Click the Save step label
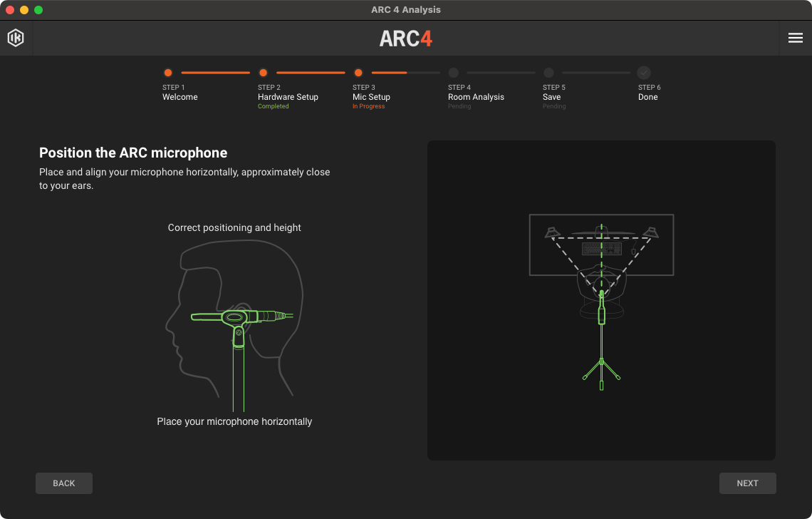 pyautogui.click(x=551, y=97)
